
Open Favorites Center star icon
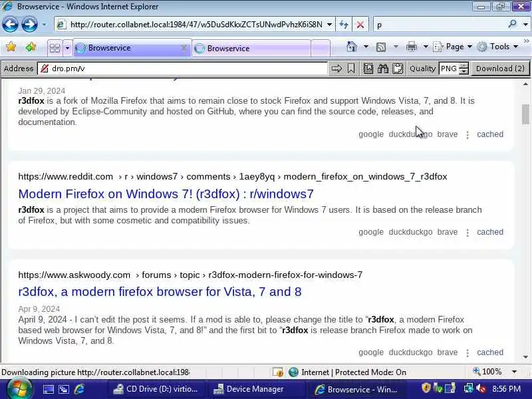pos(11,47)
